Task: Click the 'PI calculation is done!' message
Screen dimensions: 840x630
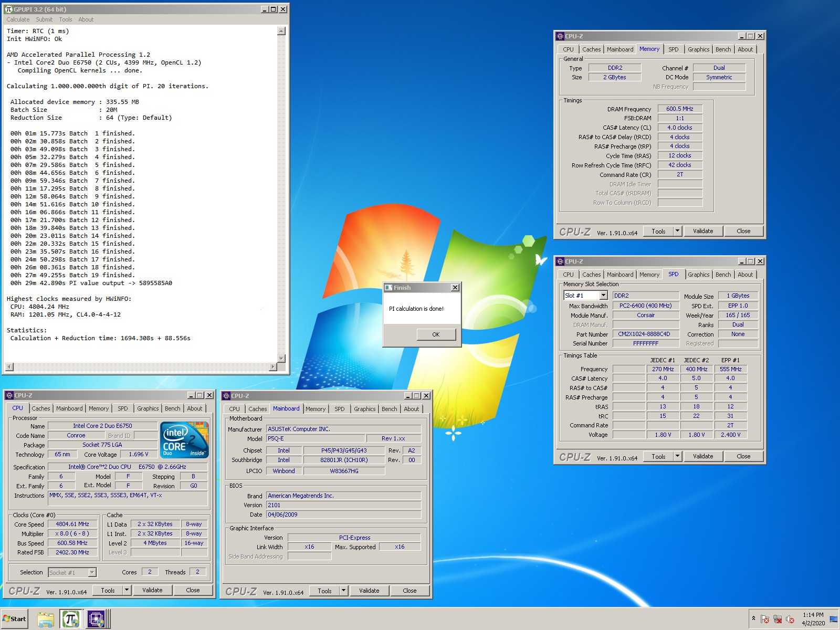Action: pyautogui.click(x=416, y=309)
